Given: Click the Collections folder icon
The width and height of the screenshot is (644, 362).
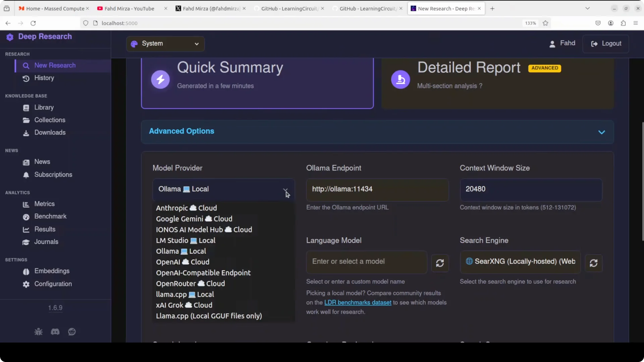Looking at the screenshot, I should tap(26, 120).
